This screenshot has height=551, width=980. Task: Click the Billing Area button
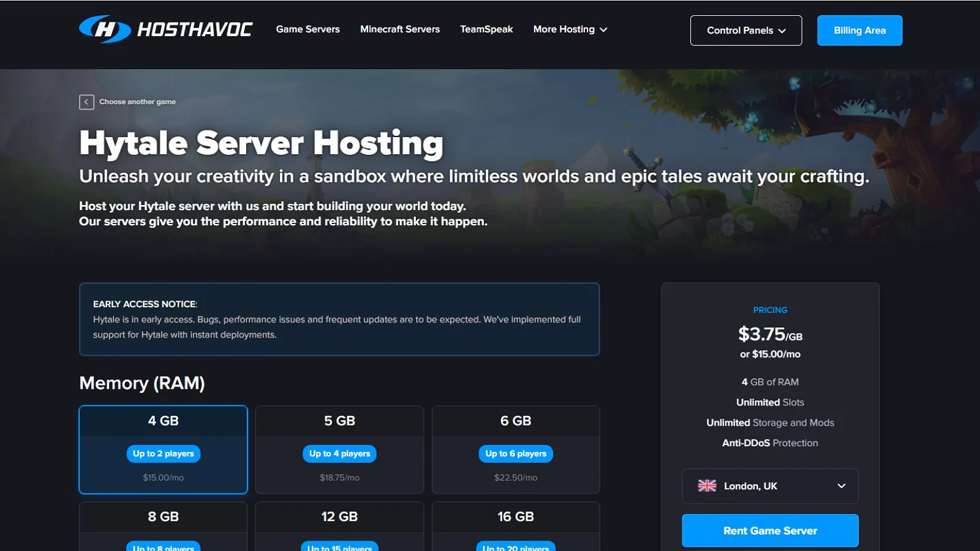(x=859, y=31)
